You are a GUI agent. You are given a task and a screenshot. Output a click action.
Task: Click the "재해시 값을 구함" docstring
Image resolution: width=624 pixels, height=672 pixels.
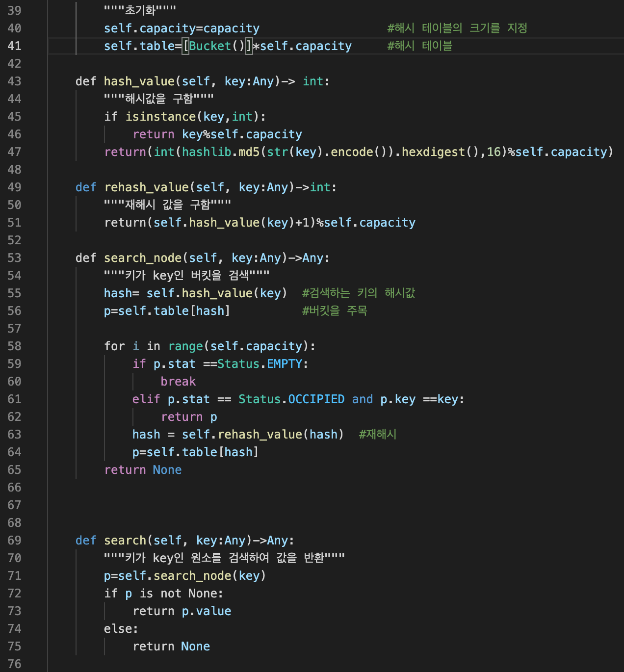click(167, 205)
